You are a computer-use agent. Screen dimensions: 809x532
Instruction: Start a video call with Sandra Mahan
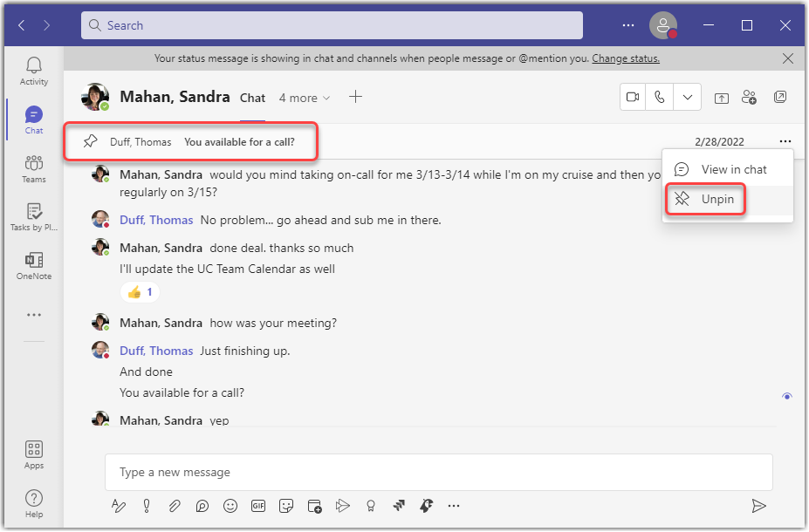[x=632, y=97]
